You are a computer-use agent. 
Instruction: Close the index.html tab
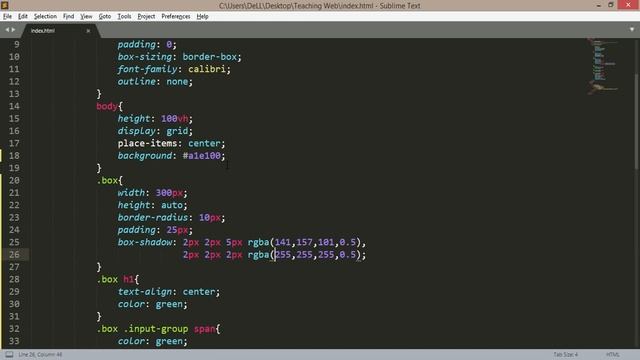coord(88,31)
